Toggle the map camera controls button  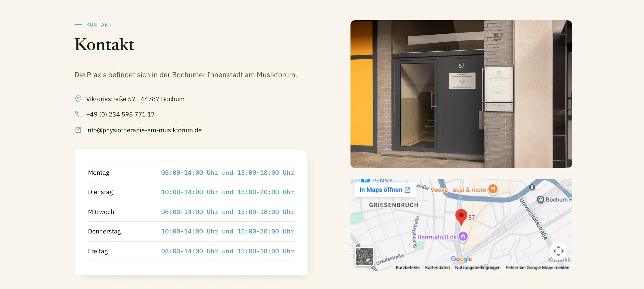pyautogui.click(x=558, y=251)
